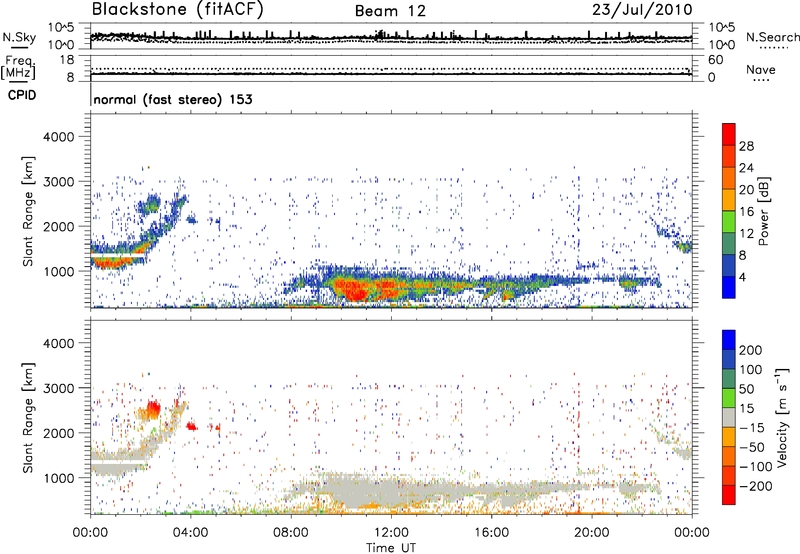Click the 'Beam 12' label
This screenshot has height=554, width=800.
click(x=390, y=11)
